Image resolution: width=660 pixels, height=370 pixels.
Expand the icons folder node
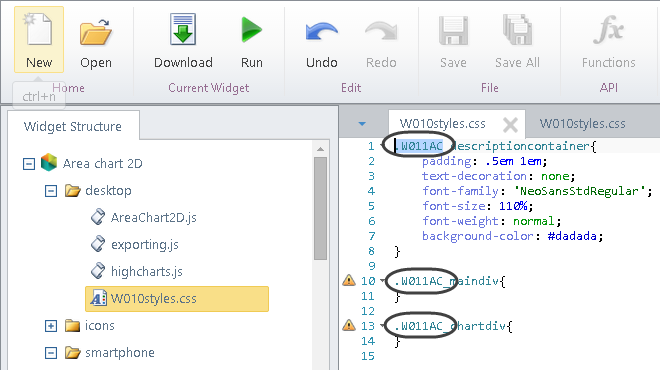click(x=51, y=326)
